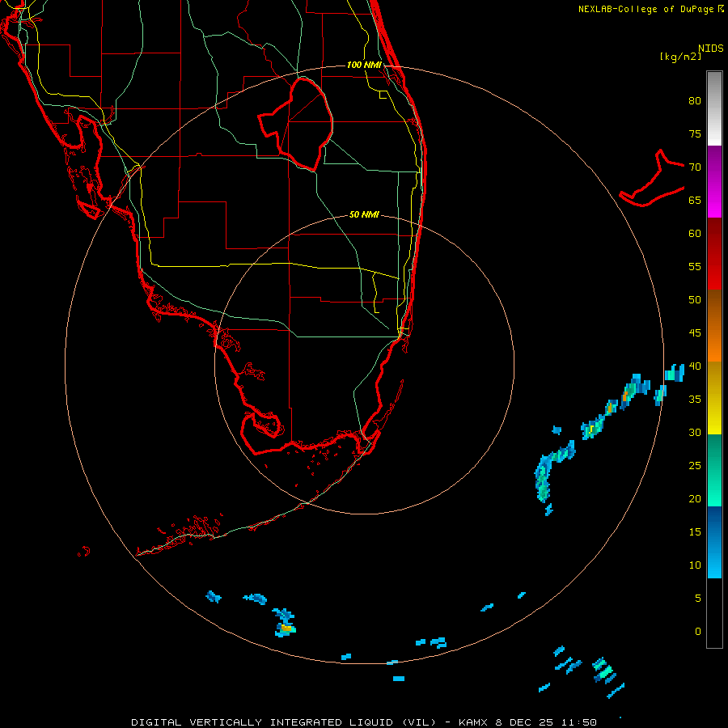Pick the yellow segment of the color bar

pos(714,398)
